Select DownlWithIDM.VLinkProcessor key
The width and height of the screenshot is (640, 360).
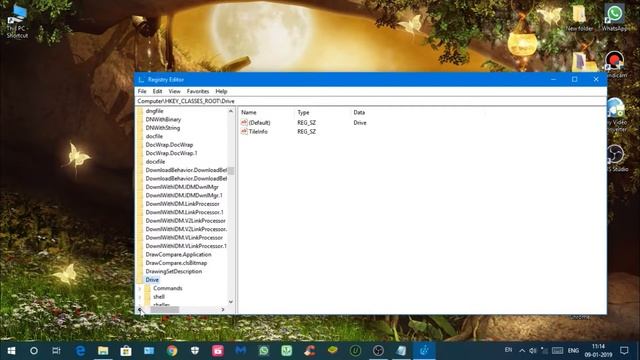click(184, 238)
